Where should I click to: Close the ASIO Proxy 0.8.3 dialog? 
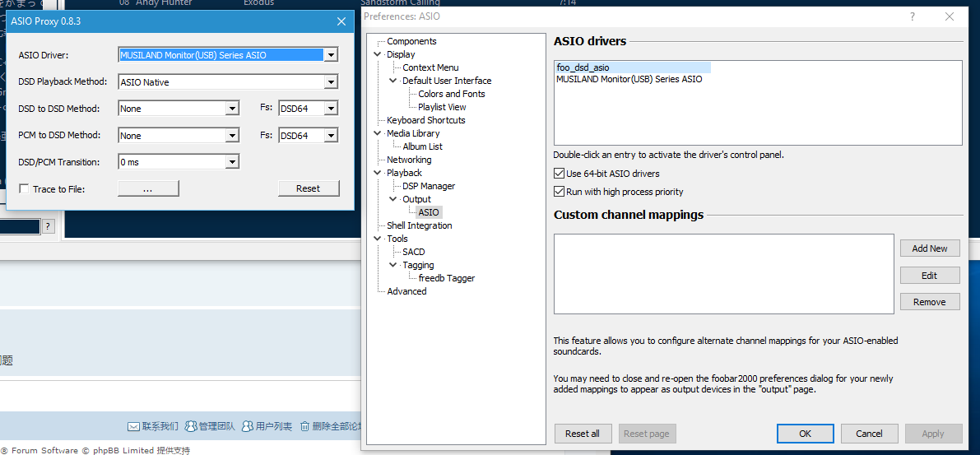[x=341, y=21]
